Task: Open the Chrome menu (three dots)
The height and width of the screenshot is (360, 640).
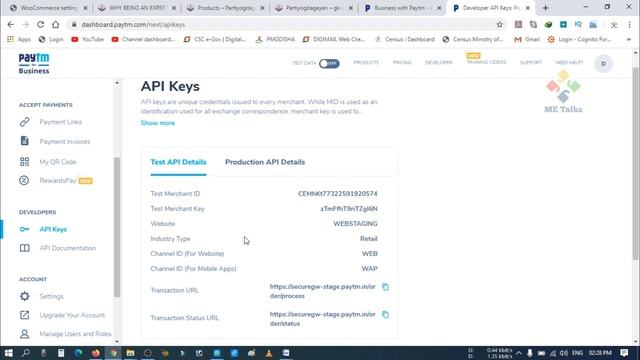Action: 629,24
